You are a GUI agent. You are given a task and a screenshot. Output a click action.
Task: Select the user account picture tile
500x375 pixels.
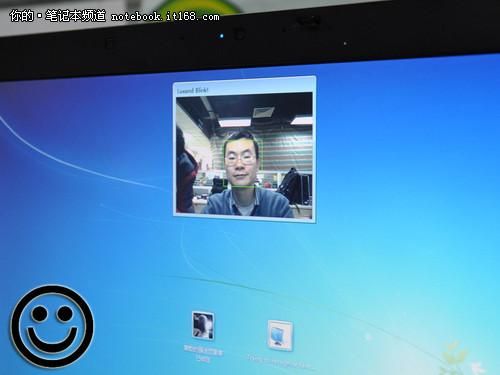coord(203,325)
